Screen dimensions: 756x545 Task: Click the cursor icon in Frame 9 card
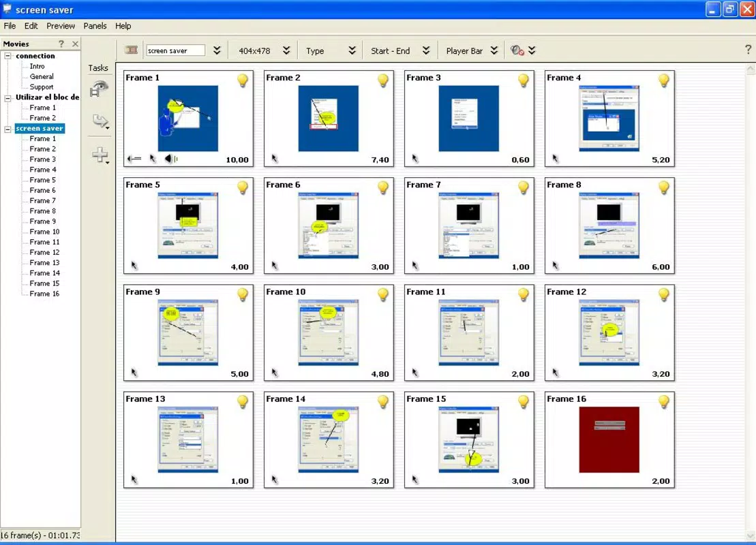[134, 373]
